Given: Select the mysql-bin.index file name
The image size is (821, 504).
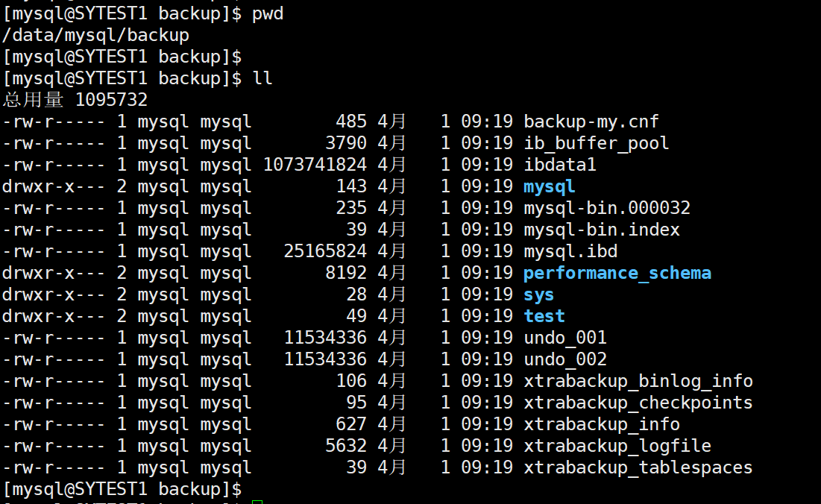Looking at the screenshot, I should coord(602,229).
